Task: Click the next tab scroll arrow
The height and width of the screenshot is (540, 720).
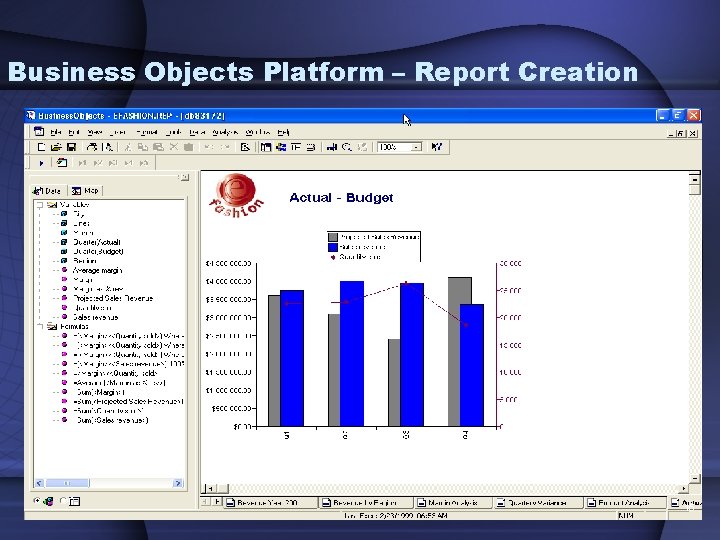Action: tap(217, 502)
